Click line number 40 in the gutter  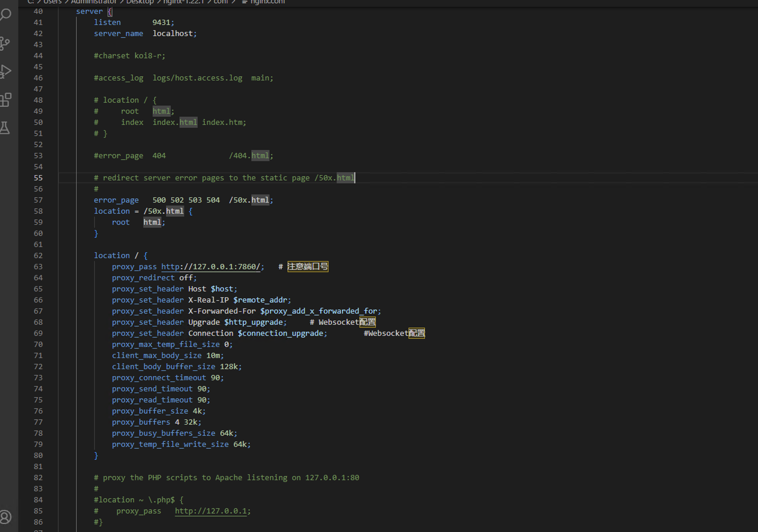pyautogui.click(x=38, y=12)
